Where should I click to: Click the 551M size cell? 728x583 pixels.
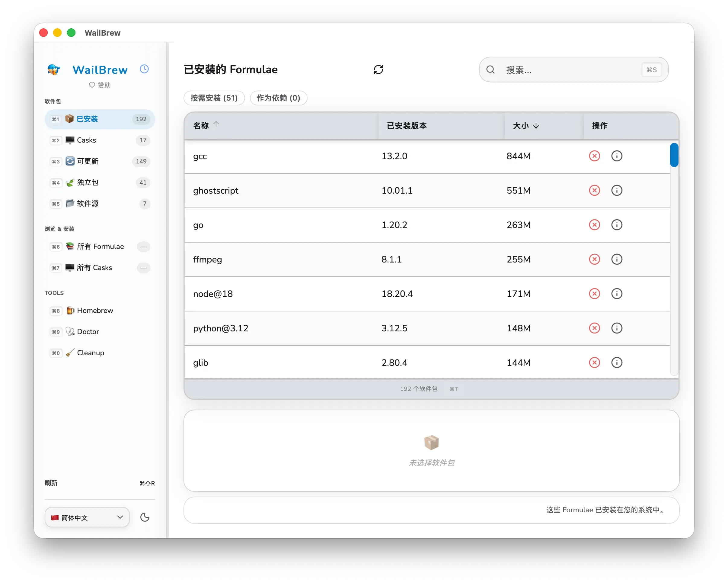tap(518, 191)
